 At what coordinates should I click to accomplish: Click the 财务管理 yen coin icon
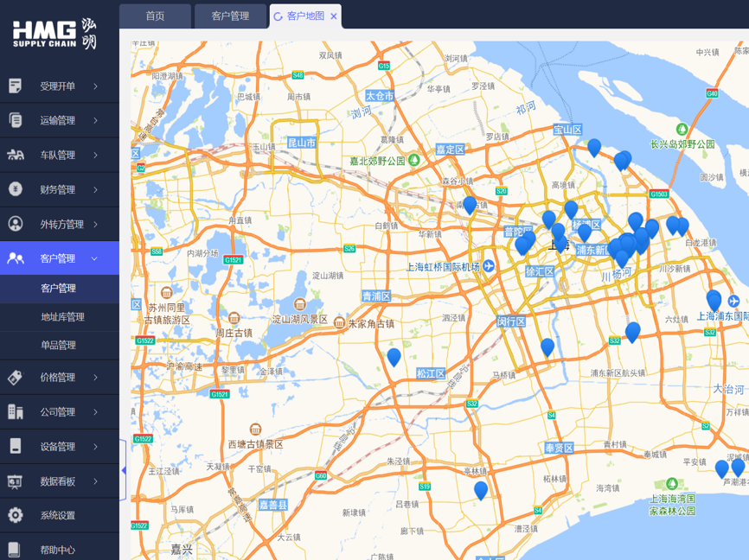coord(16,189)
